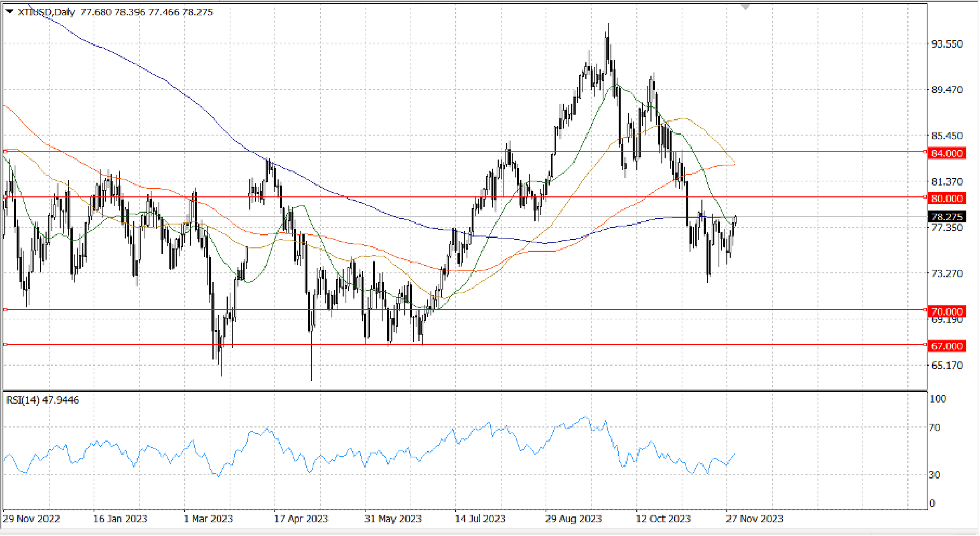Click right anchor handle of 67.000 line

pyautogui.click(x=925, y=345)
